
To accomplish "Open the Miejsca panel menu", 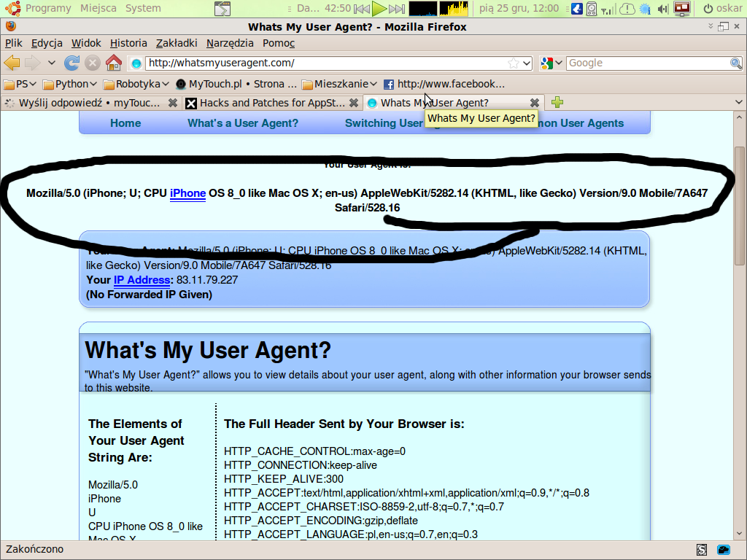I will click(x=98, y=8).
